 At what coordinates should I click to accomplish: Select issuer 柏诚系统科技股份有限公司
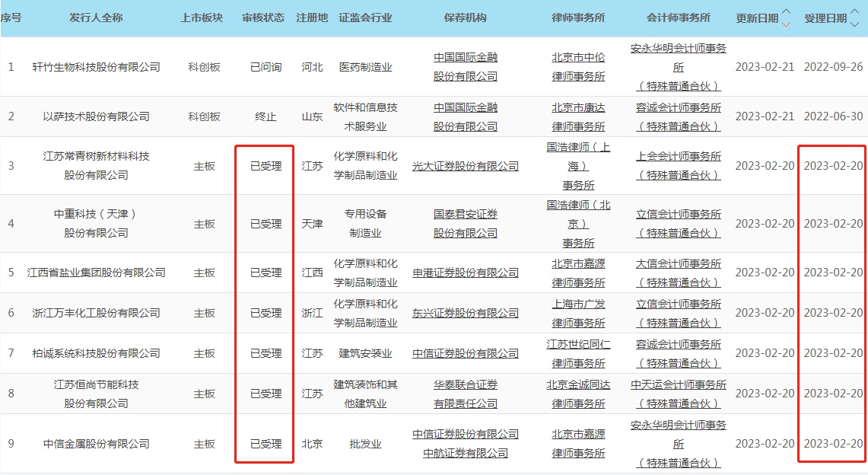click(97, 354)
